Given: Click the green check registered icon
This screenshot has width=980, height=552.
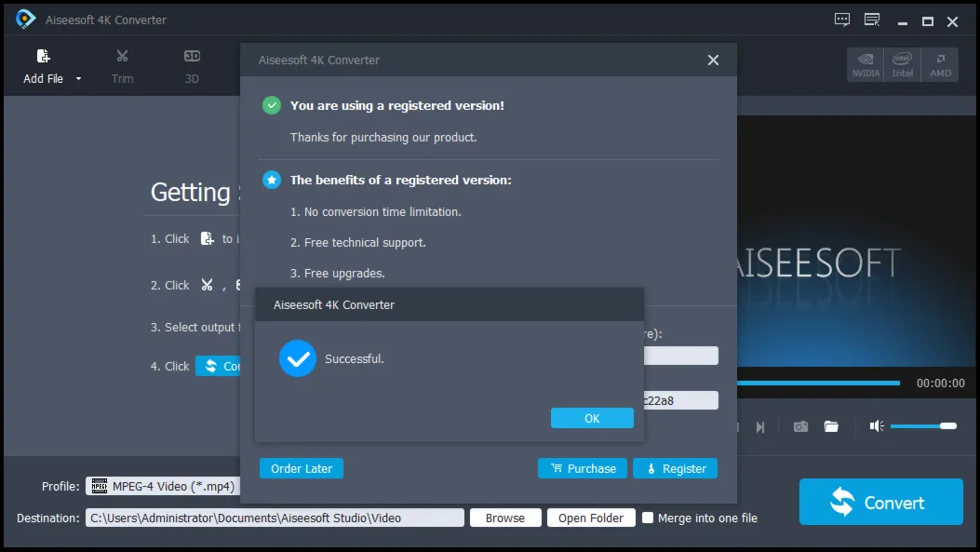Looking at the screenshot, I should pyautogui.click(x=271, y=105).
